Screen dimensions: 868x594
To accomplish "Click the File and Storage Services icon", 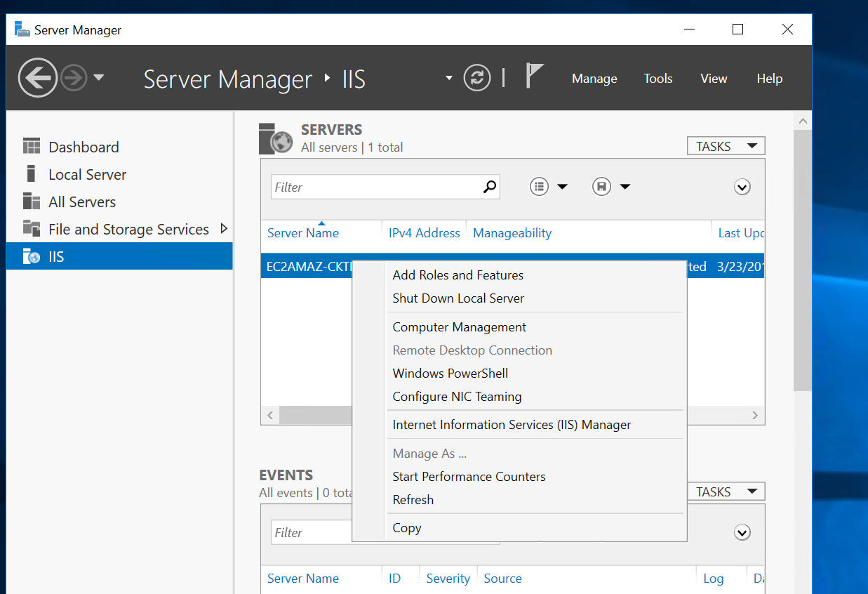I will click(32, 228).
